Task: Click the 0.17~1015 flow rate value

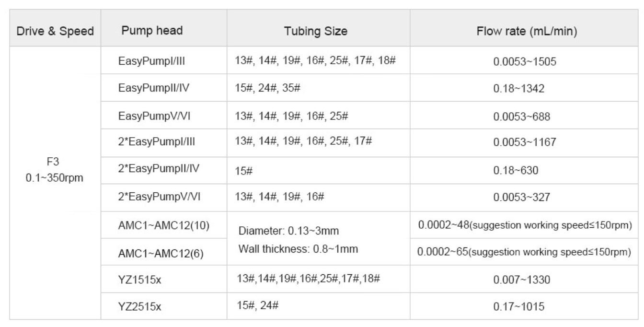Action: tap(523, 306)
